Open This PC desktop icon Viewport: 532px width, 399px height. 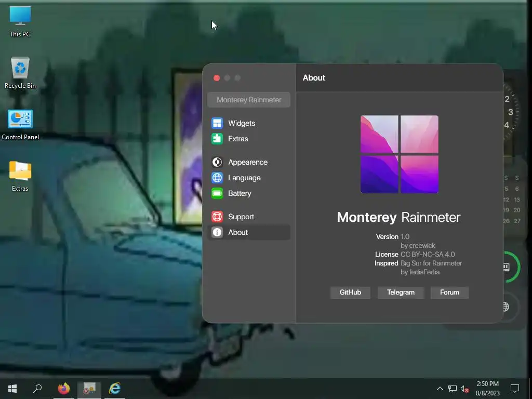point(20,22)
